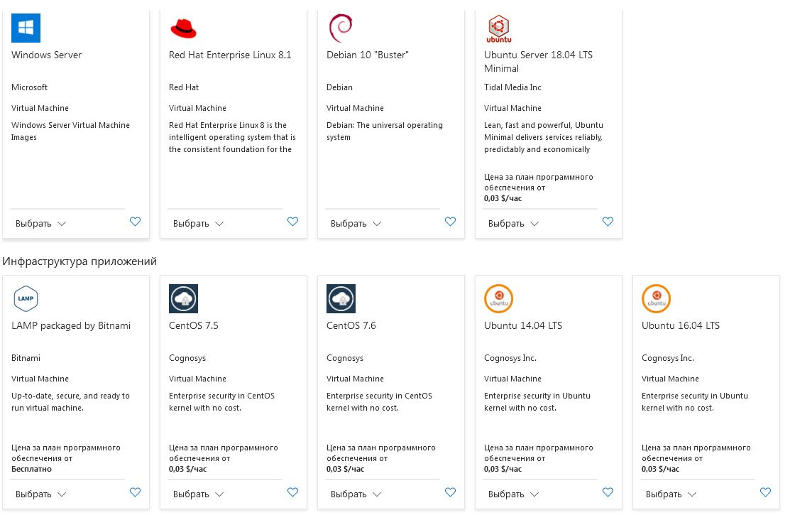The image size is (812, 520).
Task: Open Выбрать dropdown for Debian 10 Buster
Action: (356, 224)
